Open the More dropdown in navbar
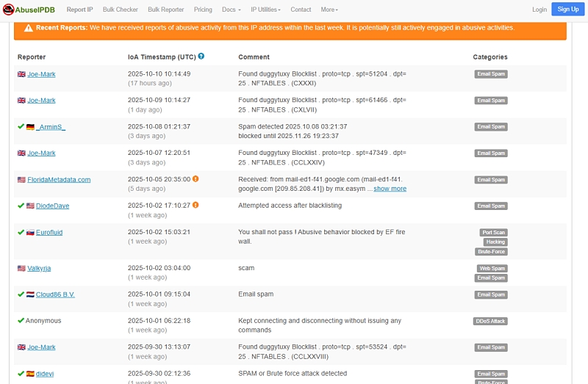The height and width of the screenshot is (384, 588). [329, 10]
